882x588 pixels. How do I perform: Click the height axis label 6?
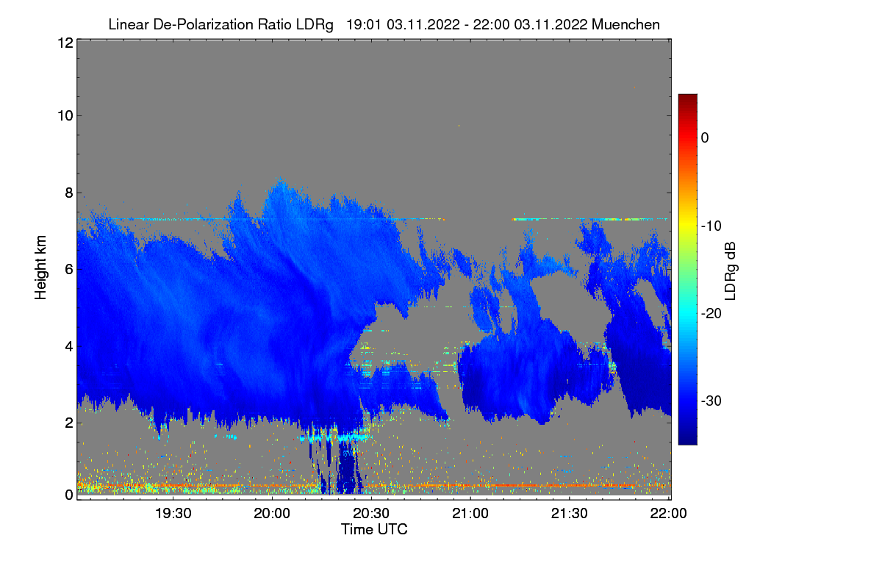click(x=69, y=269)
